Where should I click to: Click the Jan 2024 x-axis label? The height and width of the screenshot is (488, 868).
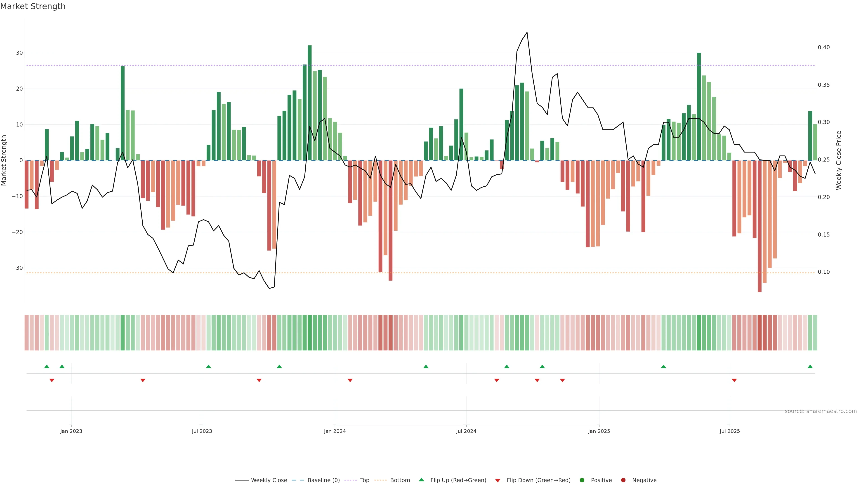click(x=335, y=431)
